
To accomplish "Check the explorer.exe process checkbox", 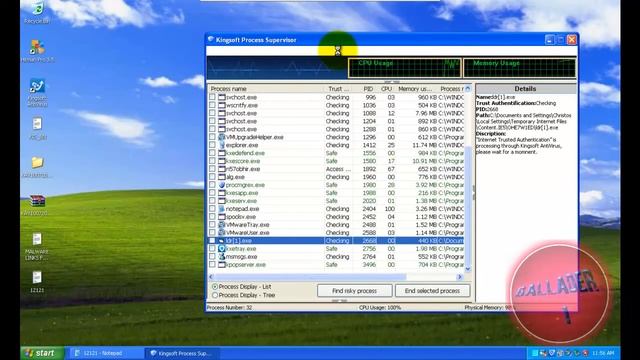I will click(x=212, y=145).
